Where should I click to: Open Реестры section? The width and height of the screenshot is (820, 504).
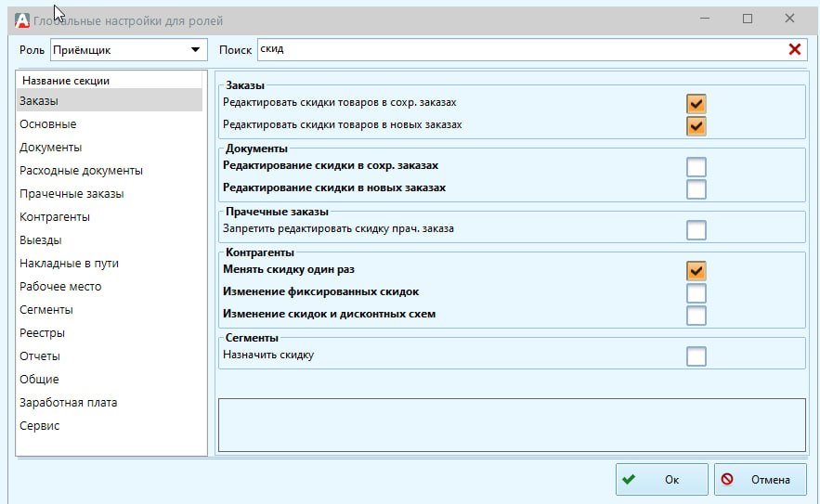click(110, 332)
